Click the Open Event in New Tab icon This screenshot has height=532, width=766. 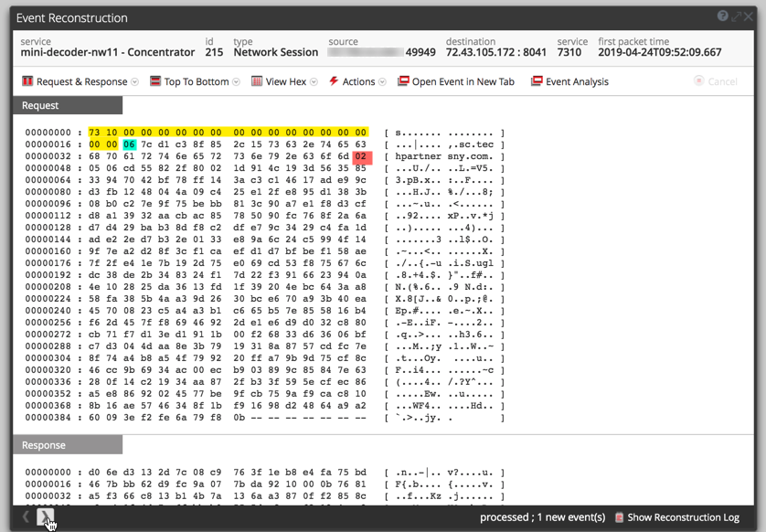(403, 81)
